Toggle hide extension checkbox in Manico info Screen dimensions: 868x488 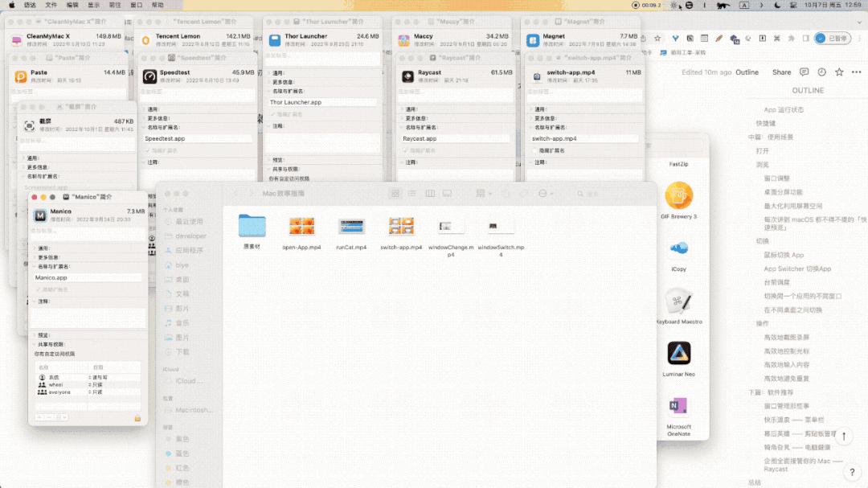point(39,289)
